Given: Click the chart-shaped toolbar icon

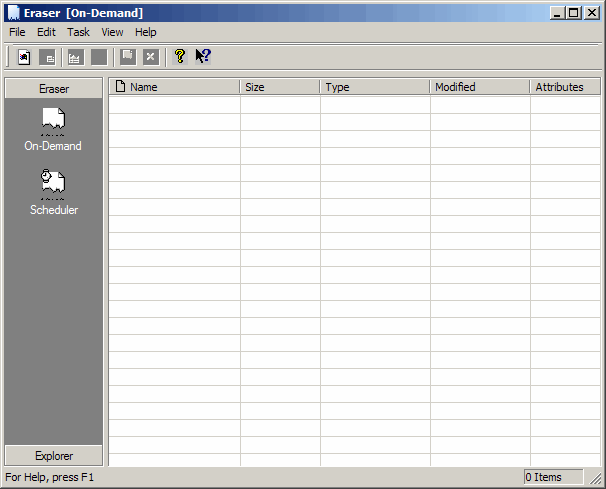Looking at the screenshot, I should click(x=75, y=57).
